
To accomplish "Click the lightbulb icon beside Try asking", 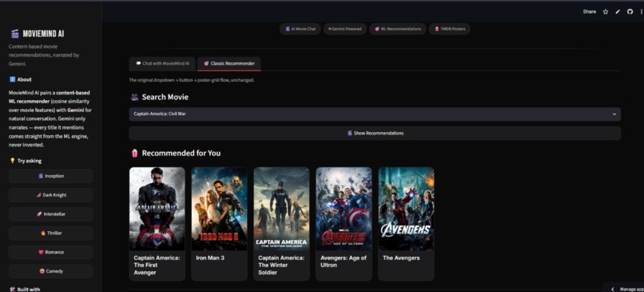I will pos(12,161).
